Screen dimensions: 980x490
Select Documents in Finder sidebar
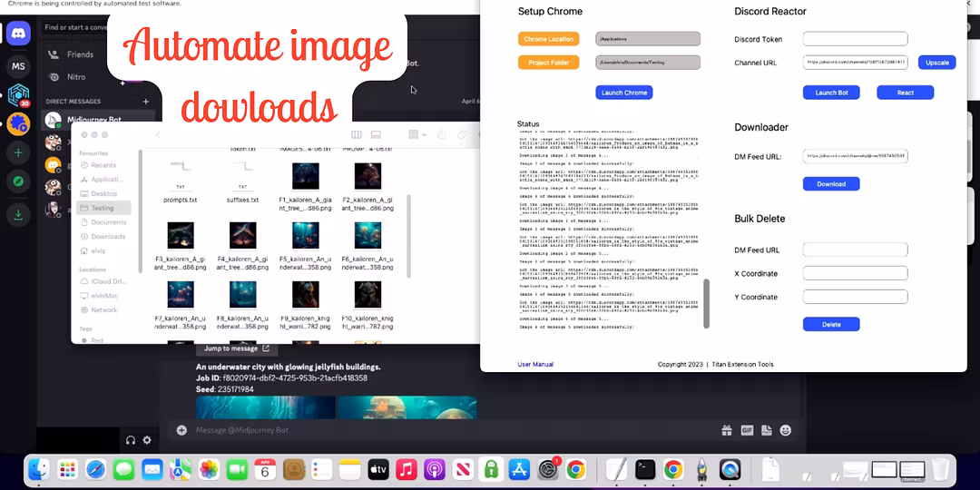[103, 222]
